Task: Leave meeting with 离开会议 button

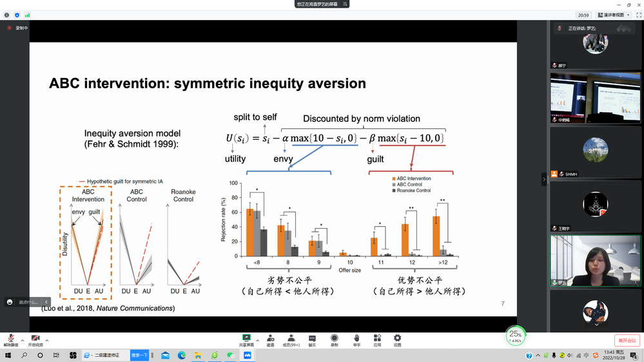Action: 627,340
